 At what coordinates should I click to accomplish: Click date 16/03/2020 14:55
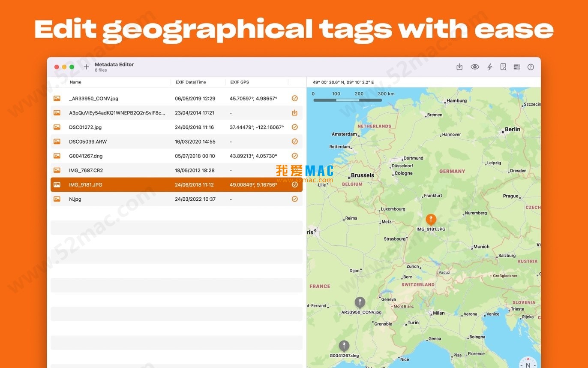195,142
